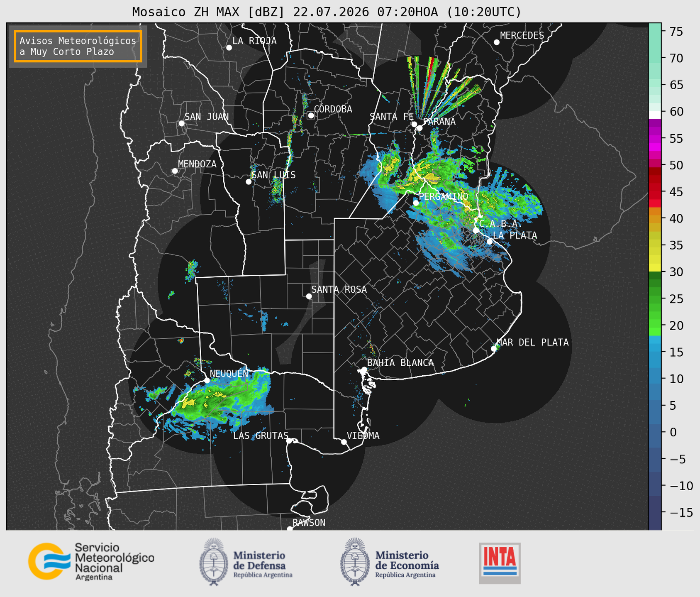This screenshot has width=700, height=597.
Task: Click the Servicio Meteorológico Nacional logo
Action: tap(91, 561)
